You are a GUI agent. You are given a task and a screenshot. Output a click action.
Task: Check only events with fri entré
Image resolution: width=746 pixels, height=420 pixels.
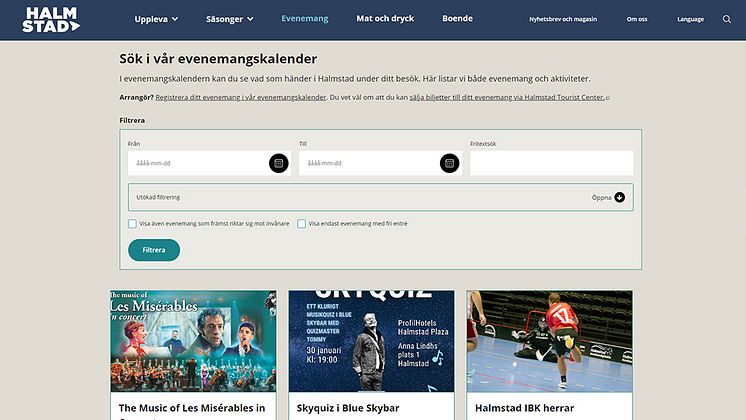pyautogui.click(x=302, y=224)
